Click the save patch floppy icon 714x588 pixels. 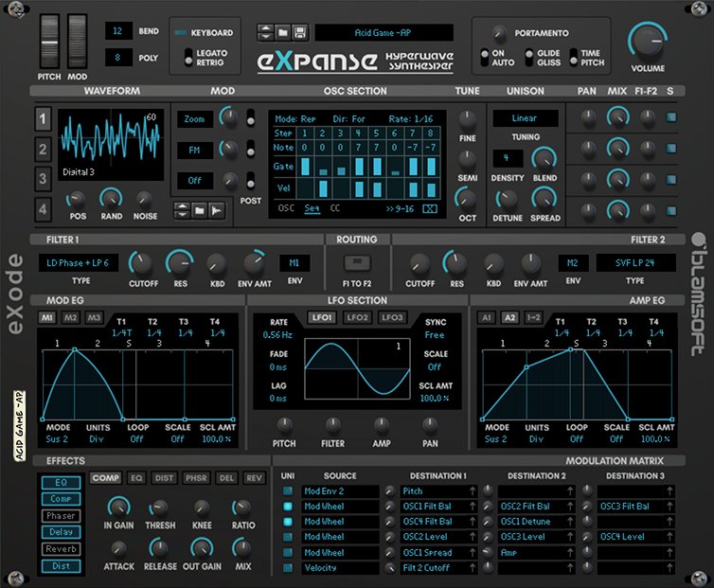pos(299,32)
